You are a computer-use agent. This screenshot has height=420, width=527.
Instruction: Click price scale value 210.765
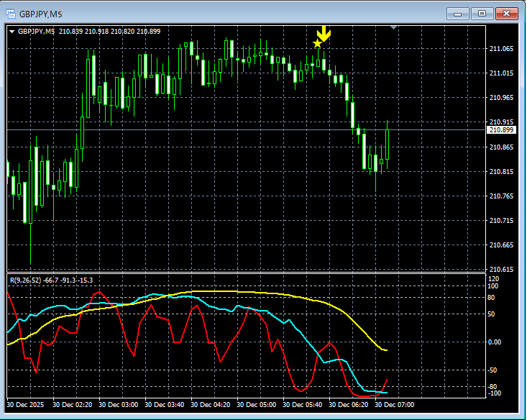point(501,196)
